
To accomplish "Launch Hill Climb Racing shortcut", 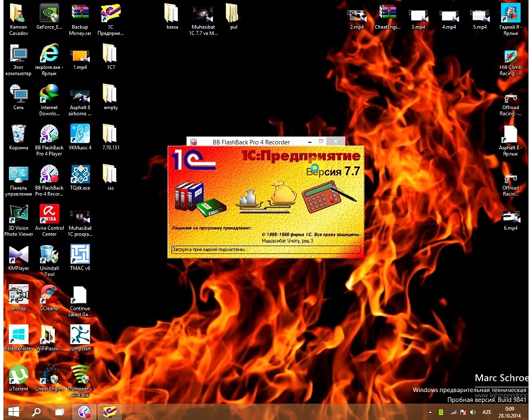I will click(x=510, y=63).
